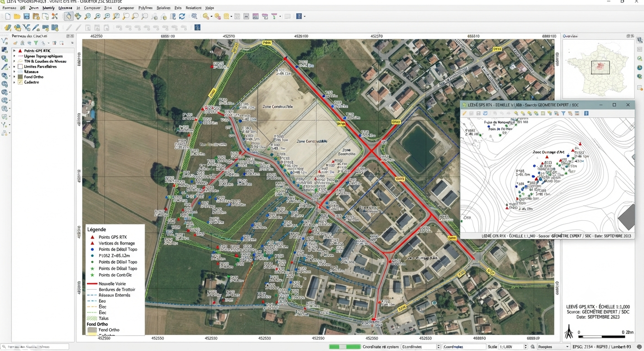
Task: Open the fourth menu in the menu bar
Action: (48, 8)
